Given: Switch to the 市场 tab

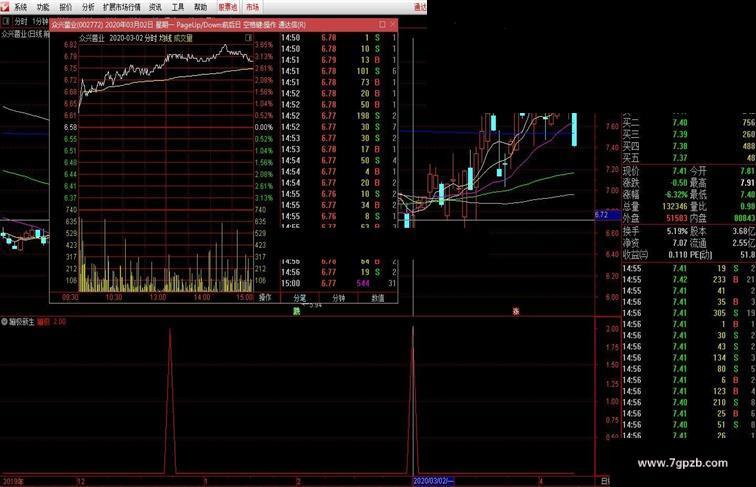Looking at the screenshot, I should click(x=252, y=7).
